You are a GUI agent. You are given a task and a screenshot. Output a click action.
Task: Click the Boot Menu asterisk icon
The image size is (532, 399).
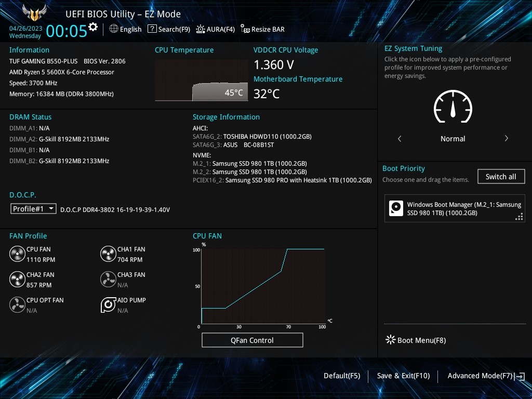tap(391, 340)
